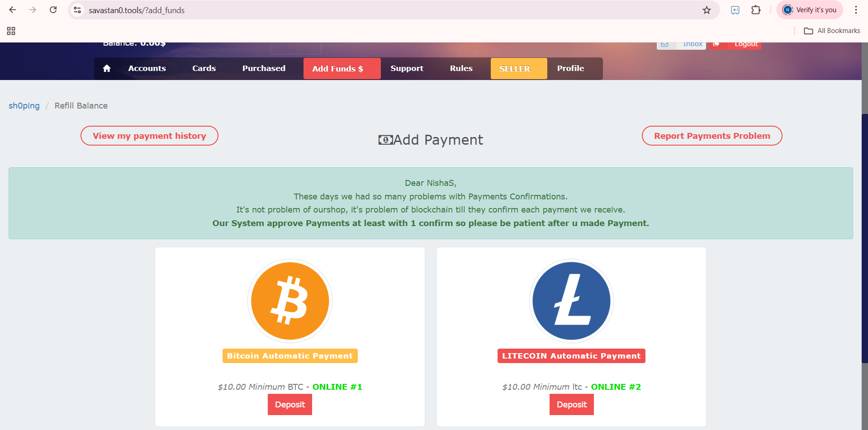Click the large Litecoin logo
868x430 pixels.
[571, 301]
